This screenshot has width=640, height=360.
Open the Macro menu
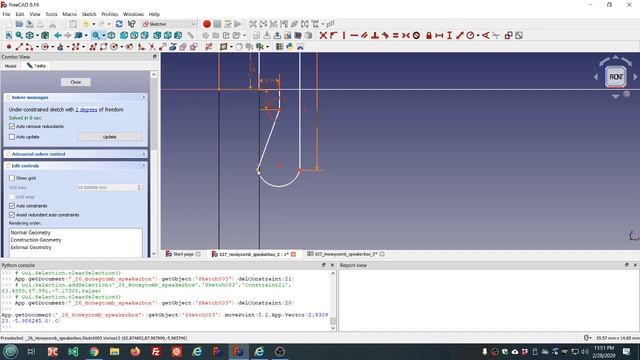(69, 14)
